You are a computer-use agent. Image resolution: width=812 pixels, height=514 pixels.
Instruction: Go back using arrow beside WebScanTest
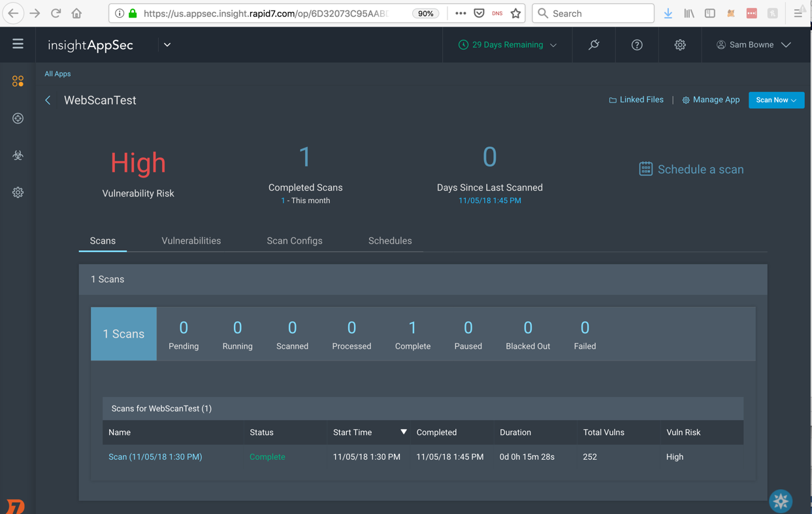pos(48,101)
